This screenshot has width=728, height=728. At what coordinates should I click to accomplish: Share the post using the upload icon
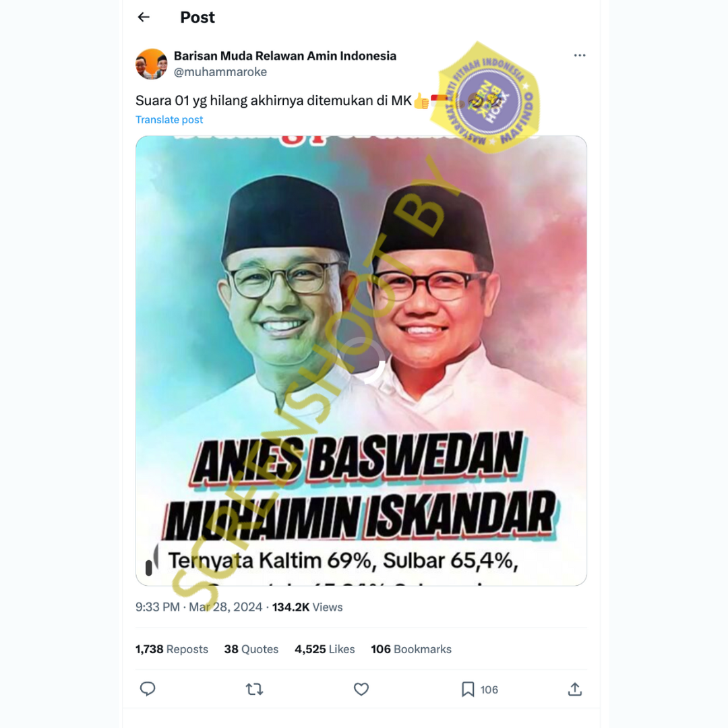point(575,689)
